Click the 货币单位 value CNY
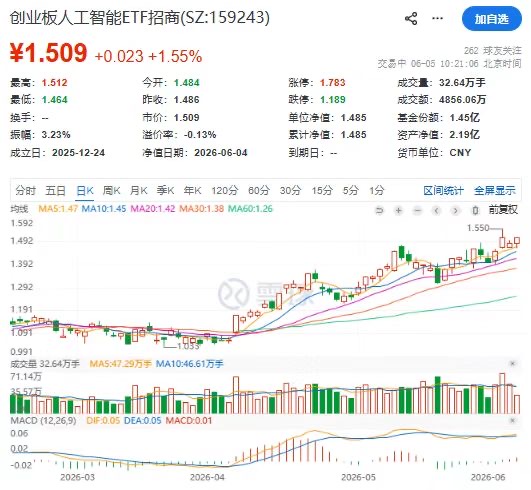The height and width of the screenshot is (490, 531). (460, 153)
